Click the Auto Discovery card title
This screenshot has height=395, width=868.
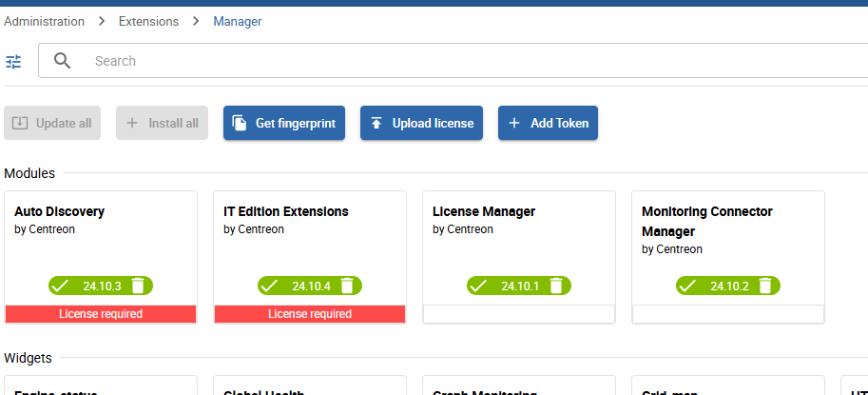point(59,211)
